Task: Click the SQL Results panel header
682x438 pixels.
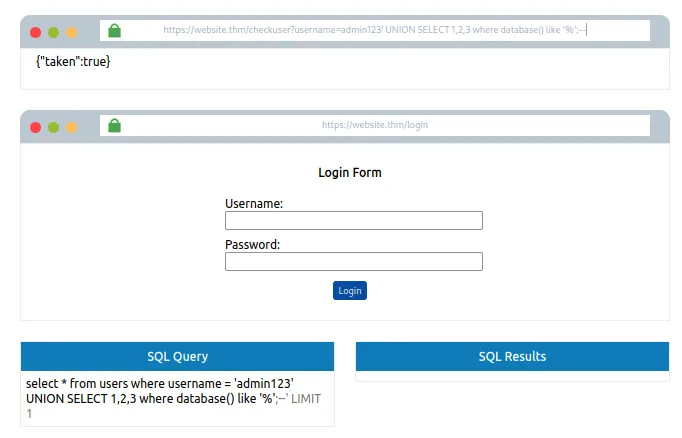Action: click(512, 356)
